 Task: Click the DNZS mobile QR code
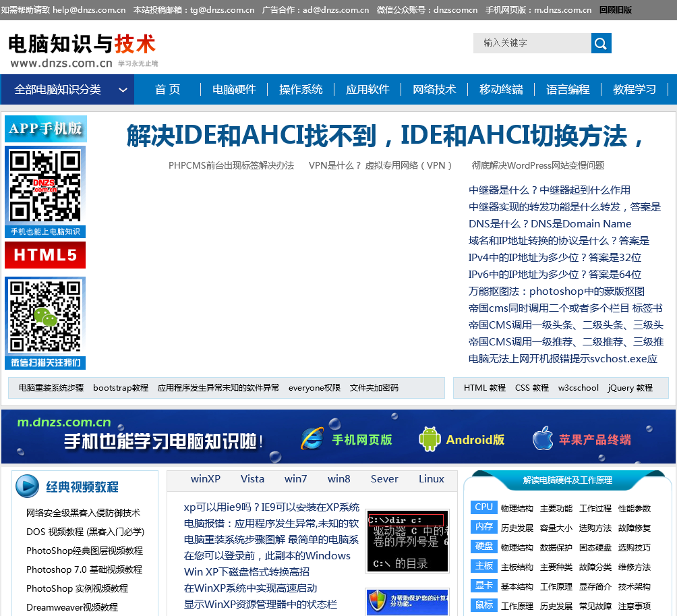(45, 186)
